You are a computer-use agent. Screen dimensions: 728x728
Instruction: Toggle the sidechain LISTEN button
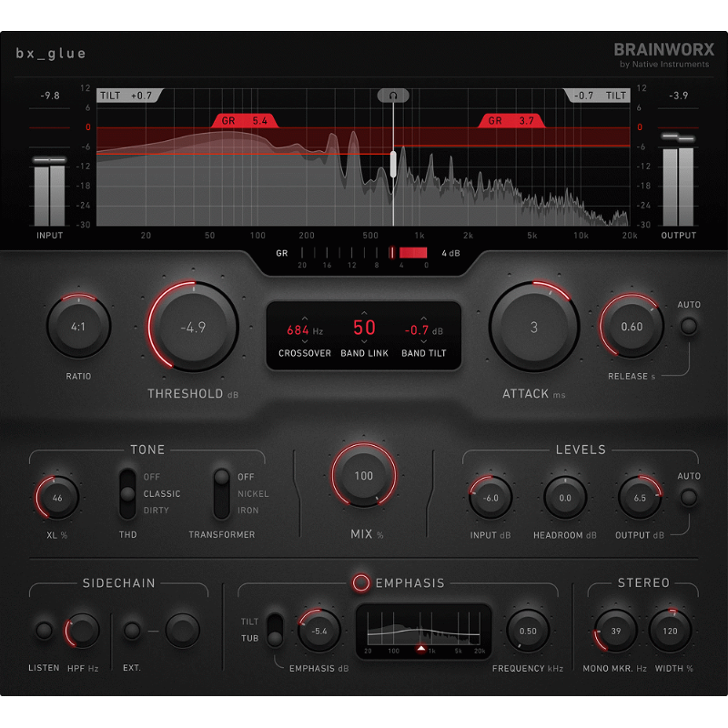pyautogui.click(x=44, y=631)
